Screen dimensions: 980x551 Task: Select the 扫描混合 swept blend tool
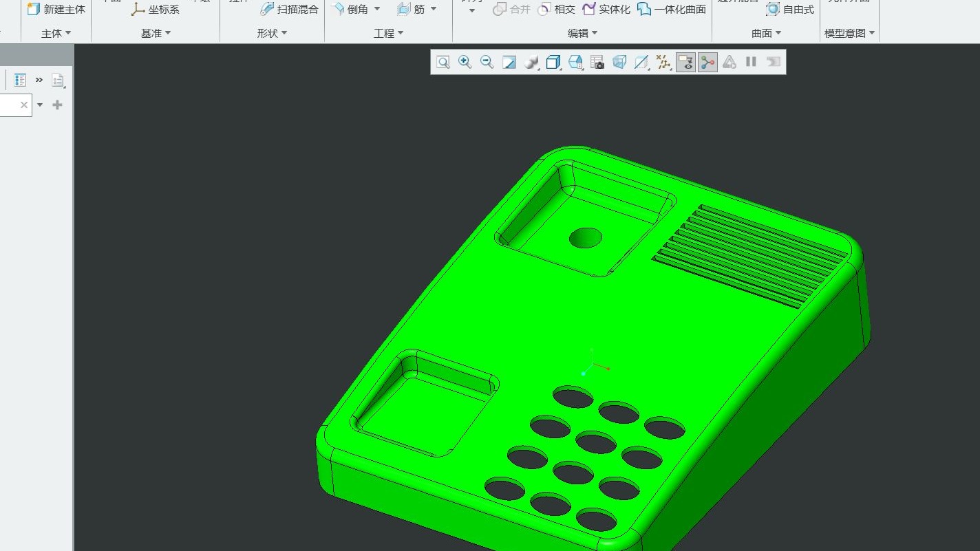click(x=290, y=9)
